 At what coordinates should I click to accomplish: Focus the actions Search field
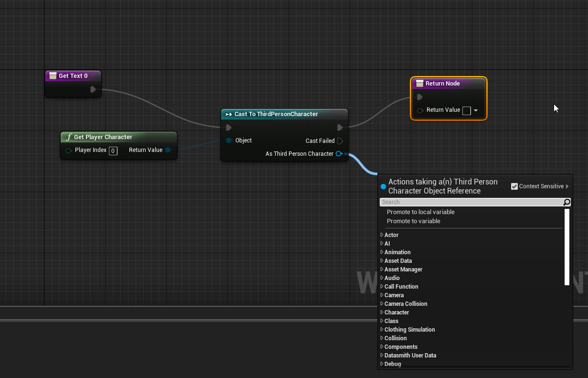click(471, 202)
